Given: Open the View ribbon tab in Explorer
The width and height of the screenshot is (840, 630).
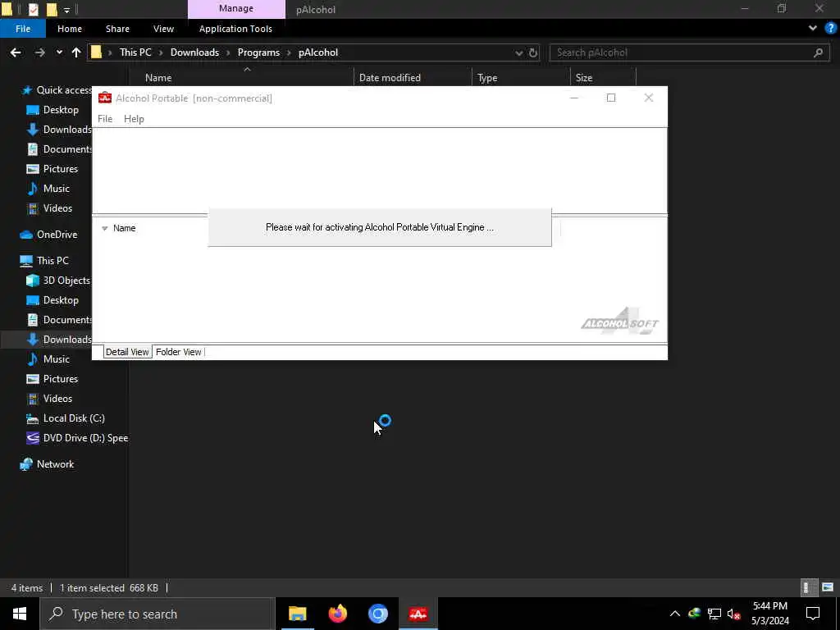Looking at the screenshot, I should point(163,29).
